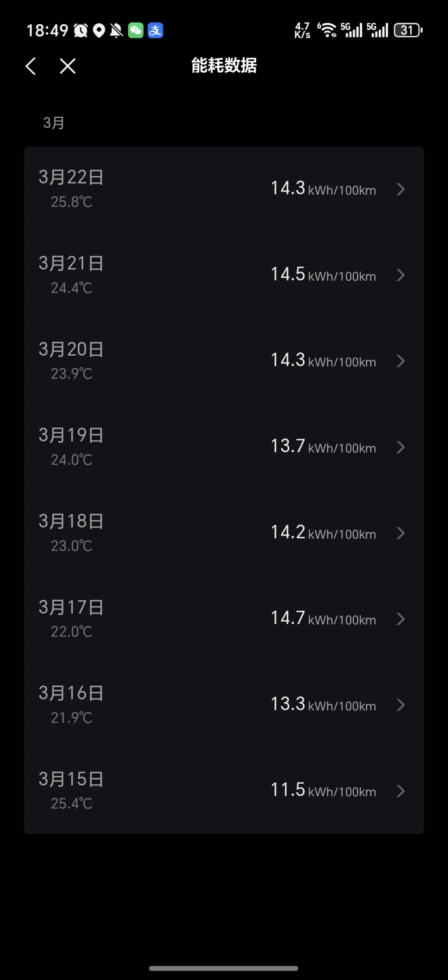Tap the 能耗数据 page title

224,65
